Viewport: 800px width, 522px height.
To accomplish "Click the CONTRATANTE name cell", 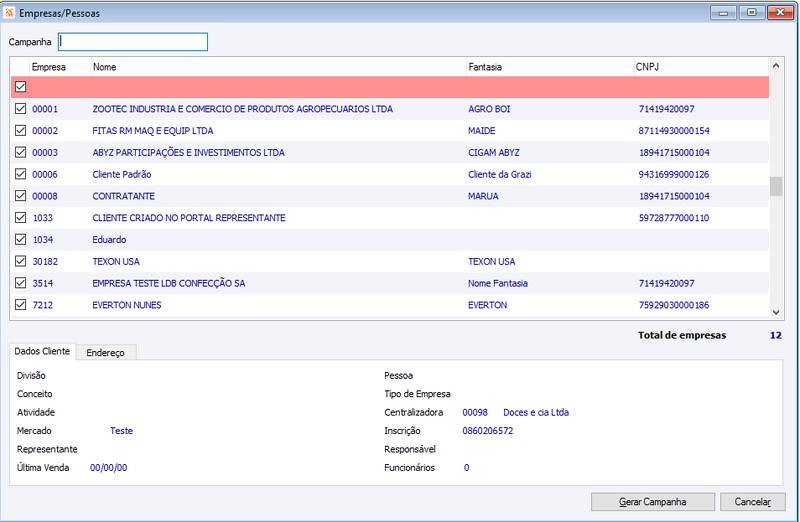I will point(123,196).
